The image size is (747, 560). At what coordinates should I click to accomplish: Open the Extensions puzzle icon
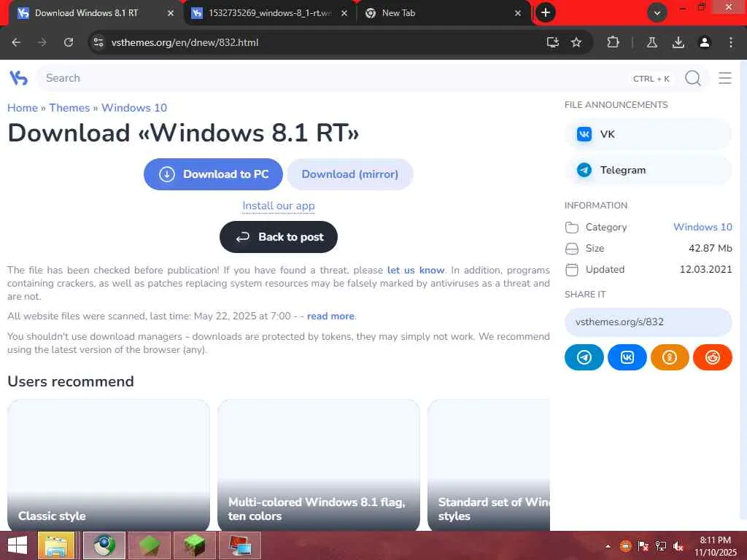click(613, 42)
